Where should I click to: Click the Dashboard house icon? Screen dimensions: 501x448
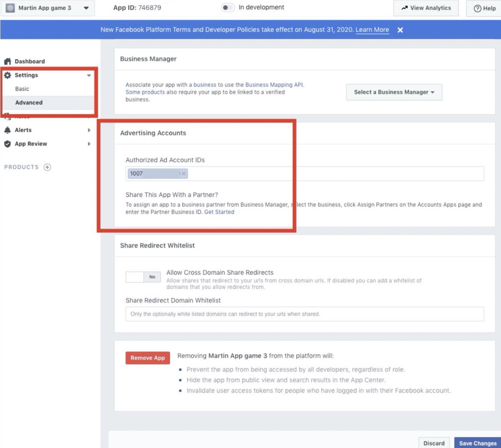point(8,61)
